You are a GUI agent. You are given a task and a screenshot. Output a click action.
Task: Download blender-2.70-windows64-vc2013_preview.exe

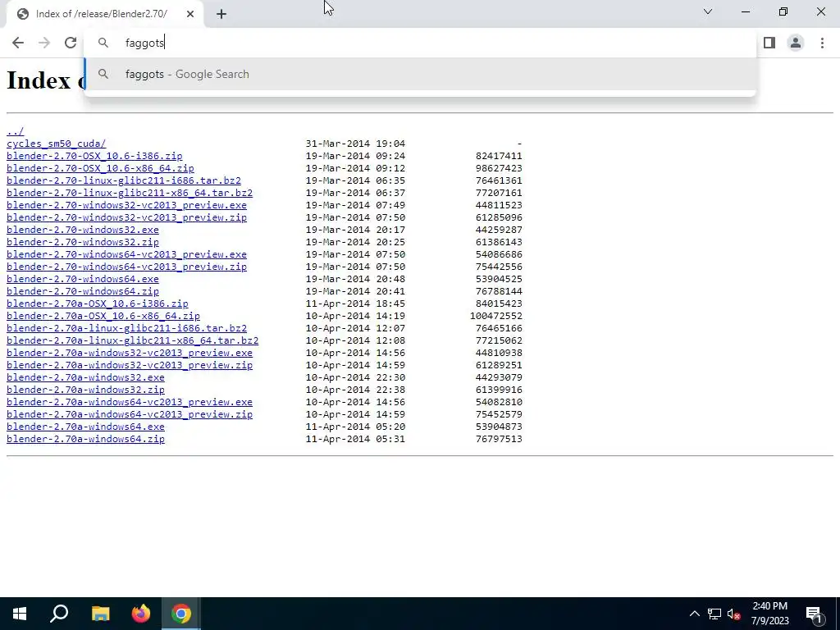pyautogui.click(x=126, y=254)
